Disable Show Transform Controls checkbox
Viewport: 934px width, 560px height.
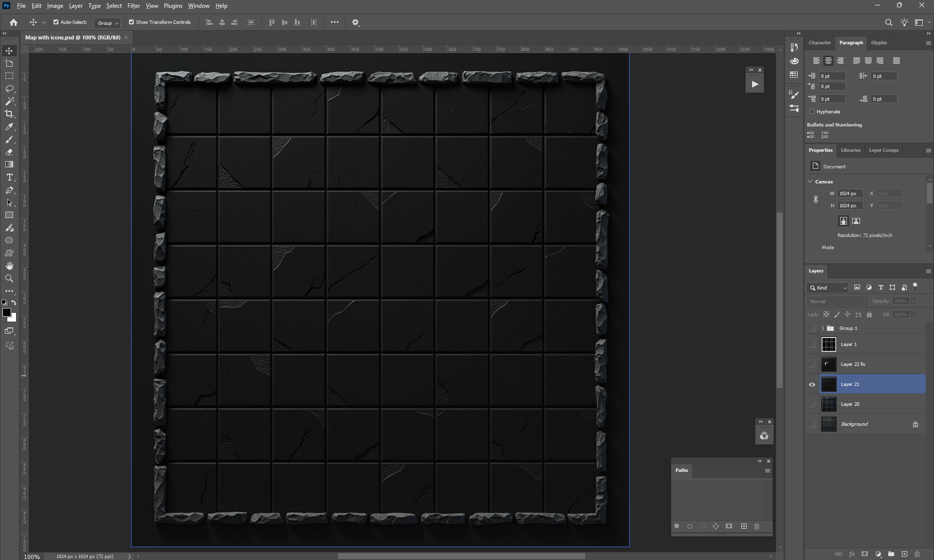point(131,22)
